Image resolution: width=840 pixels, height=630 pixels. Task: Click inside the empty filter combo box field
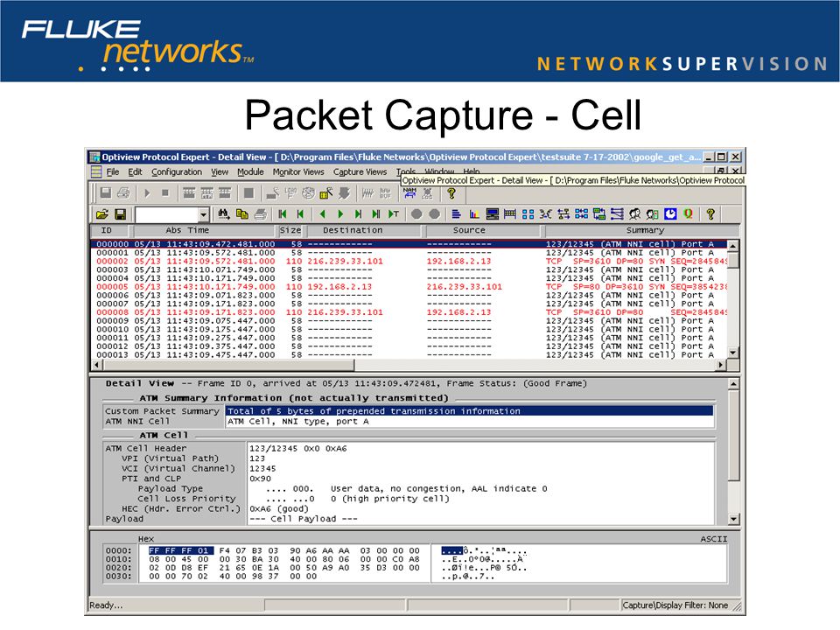coord(166,215)
